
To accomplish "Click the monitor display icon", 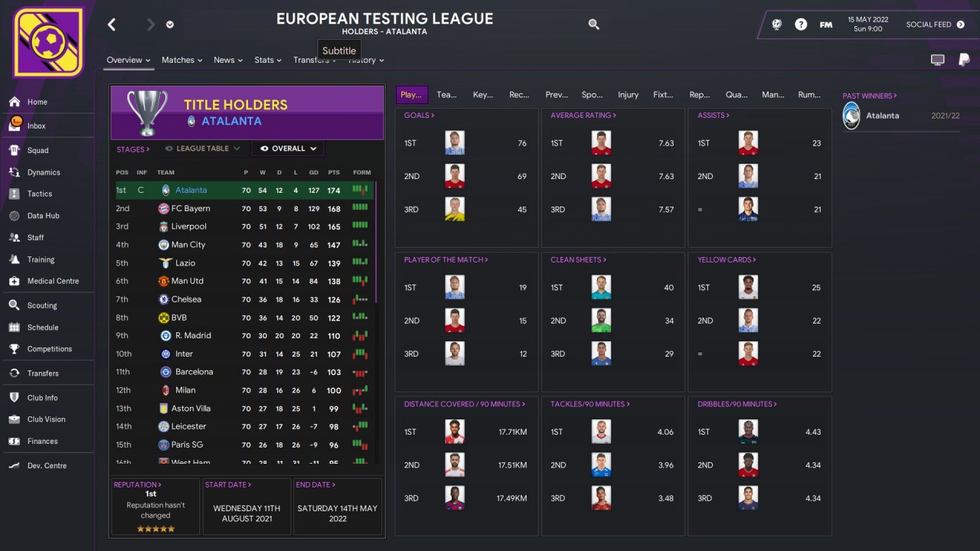I will (937, 60).
